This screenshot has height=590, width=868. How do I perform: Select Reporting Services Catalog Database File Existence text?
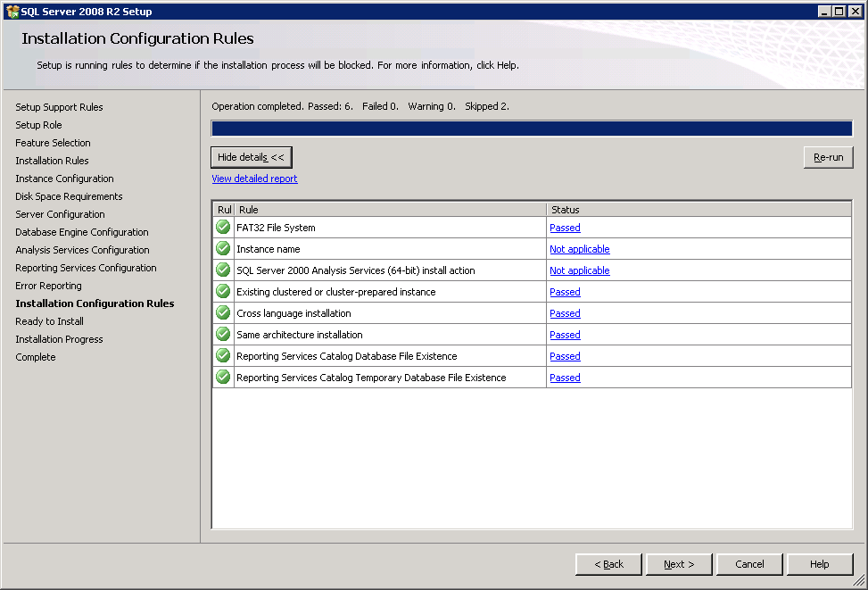coord(347,356)
